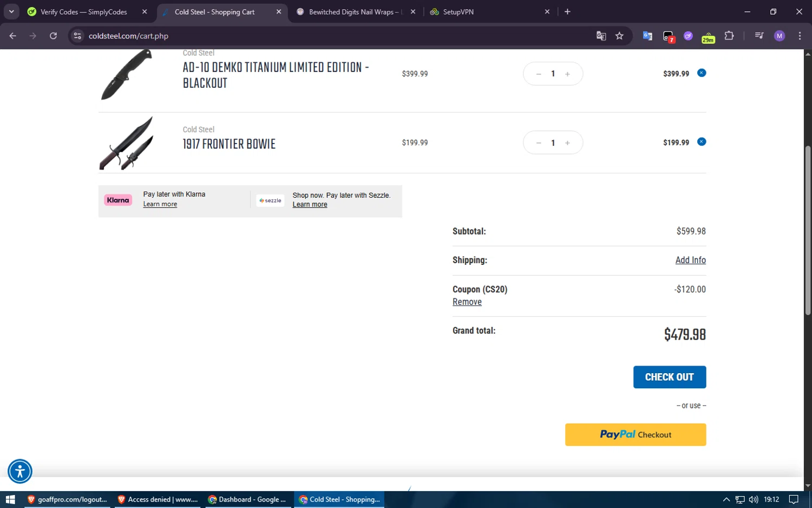Decrease quantity of 1917 Frontier Bowie
This screenshot has height=508, width=812.
(x=539, y=143)
